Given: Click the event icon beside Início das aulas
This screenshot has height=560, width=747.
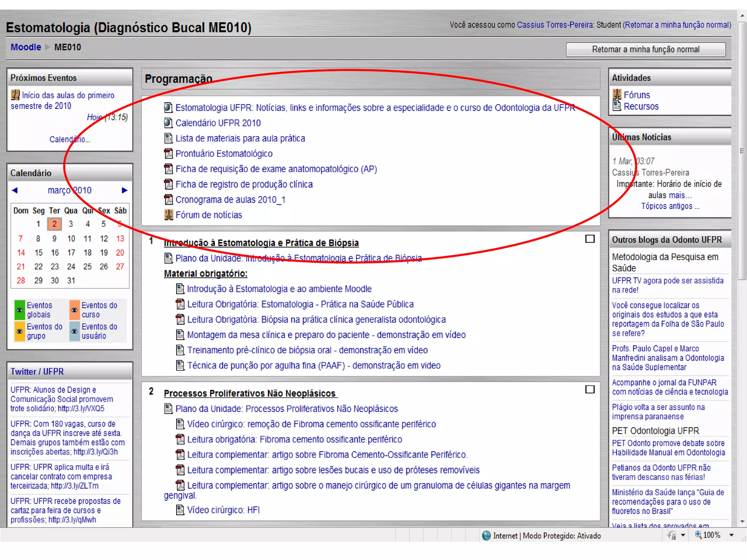Looking at the screenshot, I should (x=15, y=95).
